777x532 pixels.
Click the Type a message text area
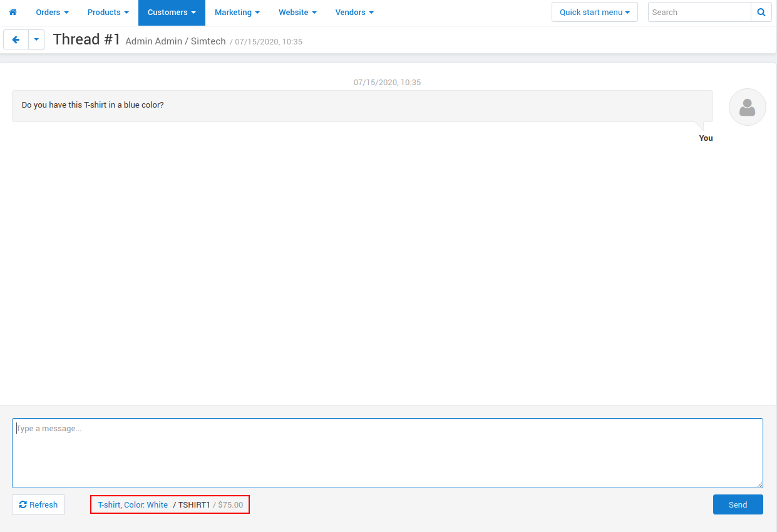click(388, 453)
